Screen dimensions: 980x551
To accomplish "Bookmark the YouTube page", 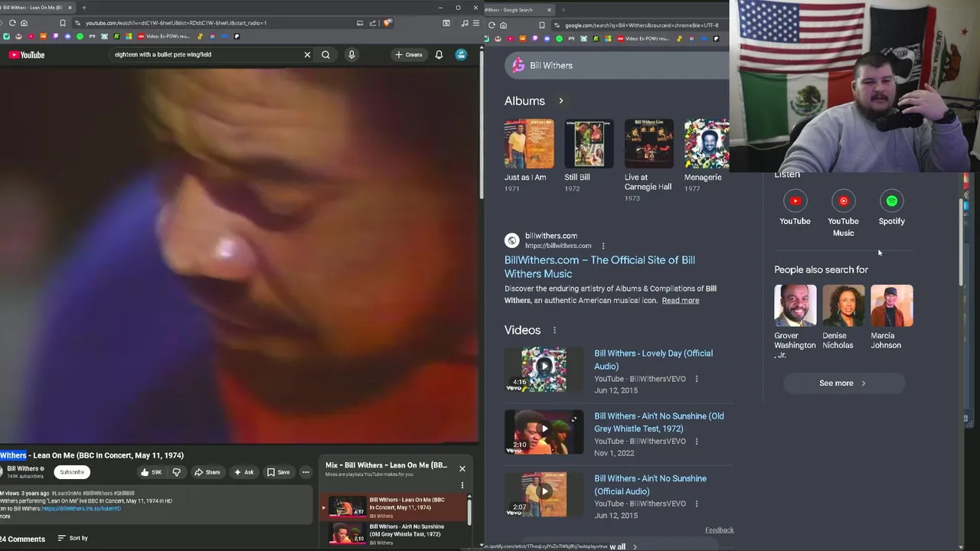I will tap(63, 23).
